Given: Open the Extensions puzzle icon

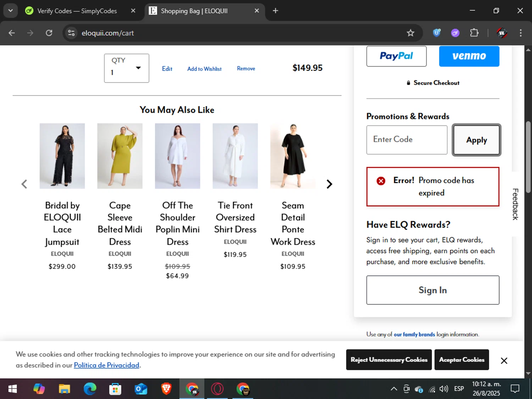Looking at the screenshot, I should pyautogui.click(x=474, y=33).
